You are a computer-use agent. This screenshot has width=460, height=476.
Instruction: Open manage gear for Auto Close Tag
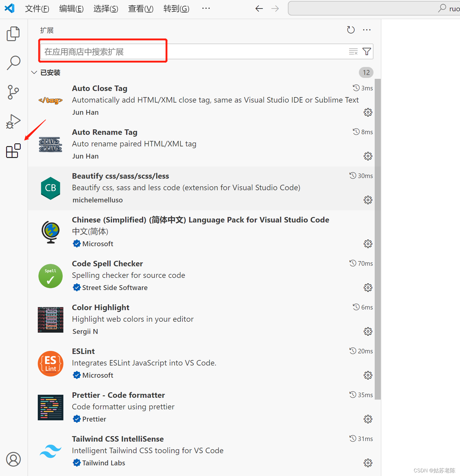(x=368, y=112)
